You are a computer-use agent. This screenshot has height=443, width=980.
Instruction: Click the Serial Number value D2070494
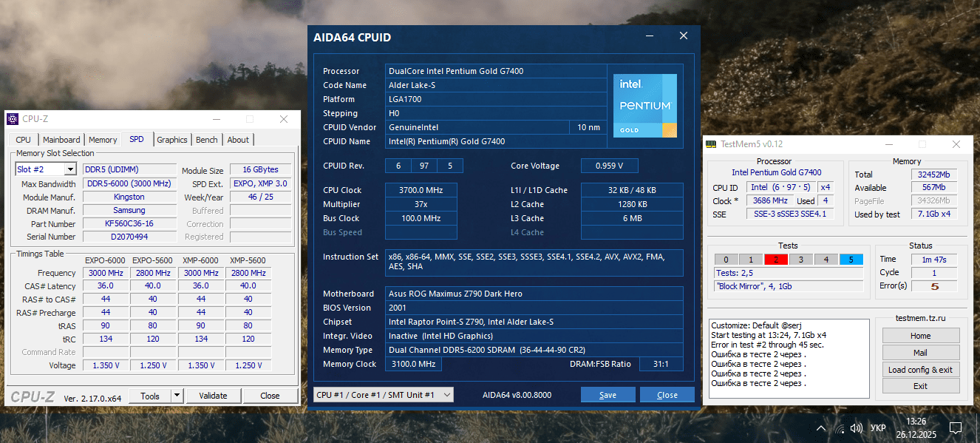click(129, 237)
